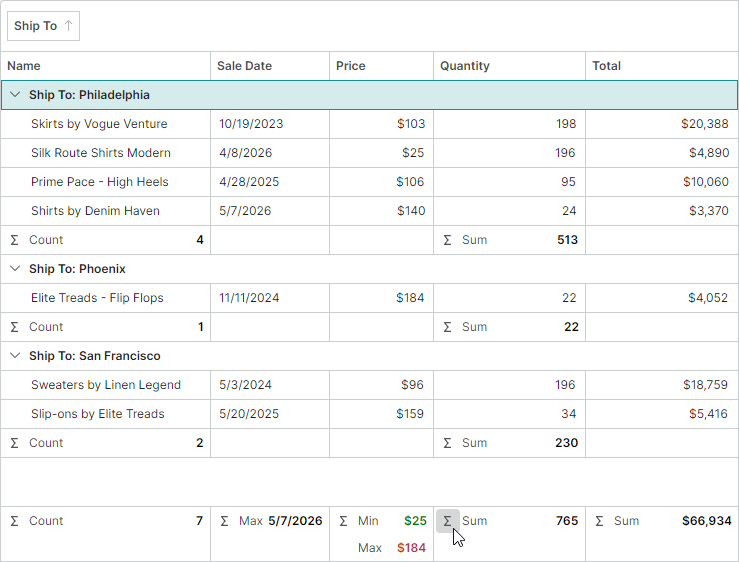Collapse the Ship To: San Francisco group
The height and width of the screenshot is (562, 739).
(15, 355)
